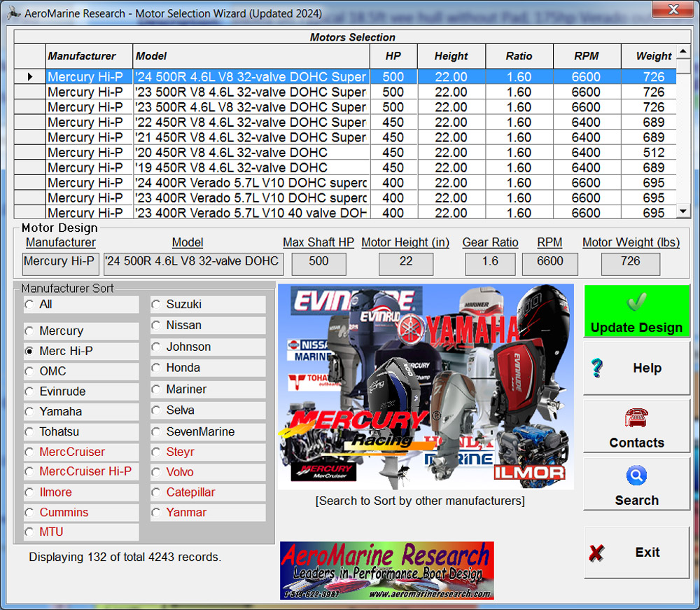Choose the OMC manufacturer option
Screen dimensions: 700x610
coord(29,371)
